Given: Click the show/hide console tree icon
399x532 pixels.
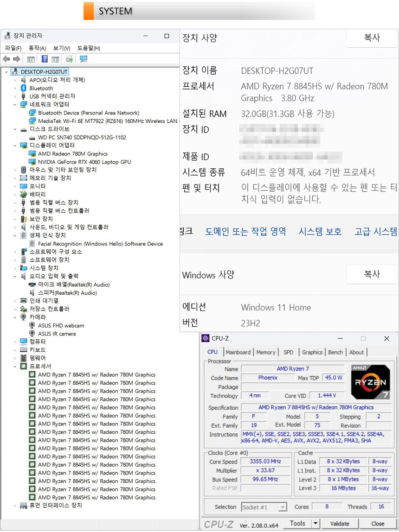Looking at the screenshot, I should [31, 59].
